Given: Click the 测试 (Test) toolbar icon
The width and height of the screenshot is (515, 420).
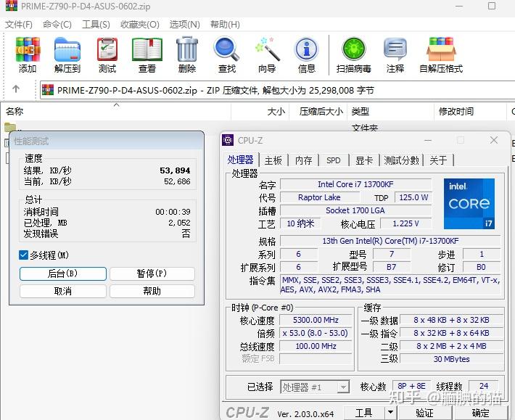Looking at the screenshot, I should [x=107, y=49].
